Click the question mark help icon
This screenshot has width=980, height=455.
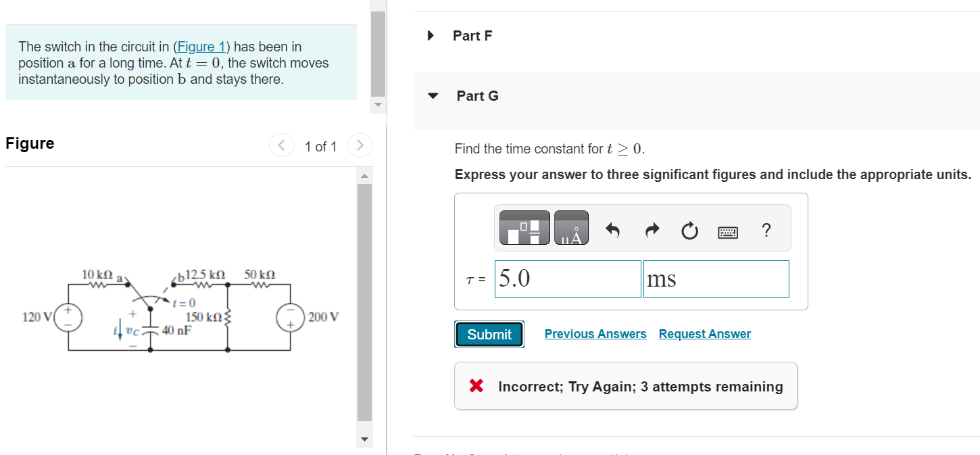point(766,231)
